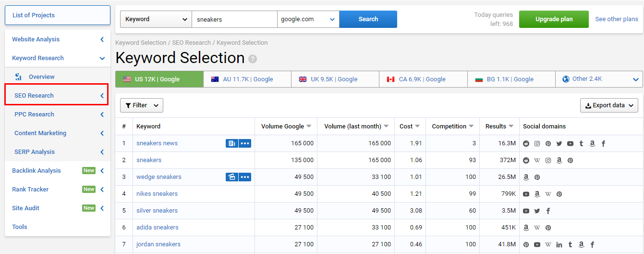The width and height of the screenshot is (644, 254).
Task: Click the Pinterest icon in adida sneakers row
Action: tap(548, 228)
